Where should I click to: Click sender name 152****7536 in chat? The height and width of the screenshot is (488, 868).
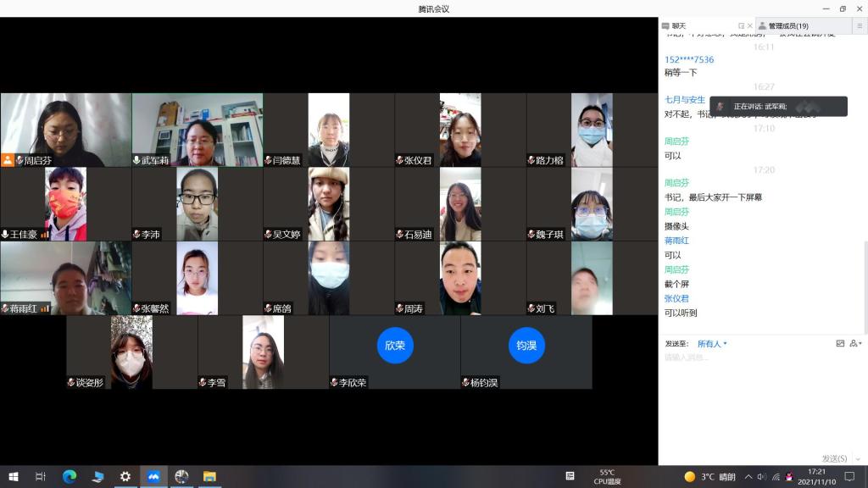coord(689,59)
